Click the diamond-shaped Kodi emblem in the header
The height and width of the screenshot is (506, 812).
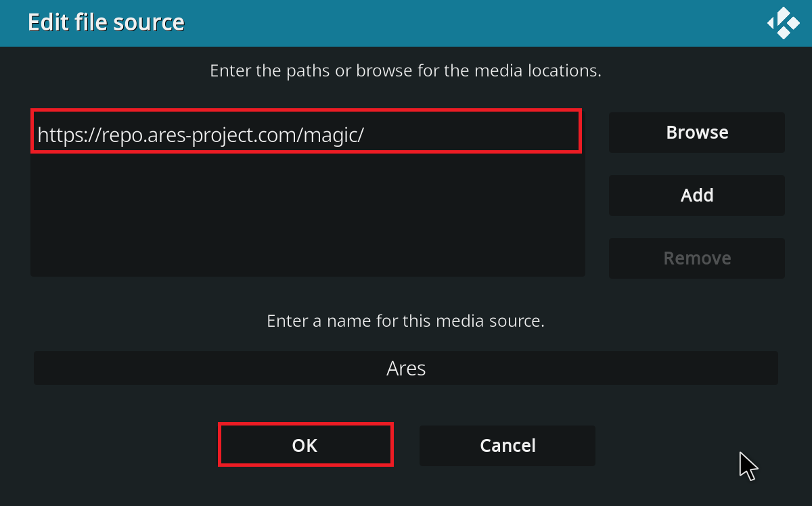click(x=784, y=23)
